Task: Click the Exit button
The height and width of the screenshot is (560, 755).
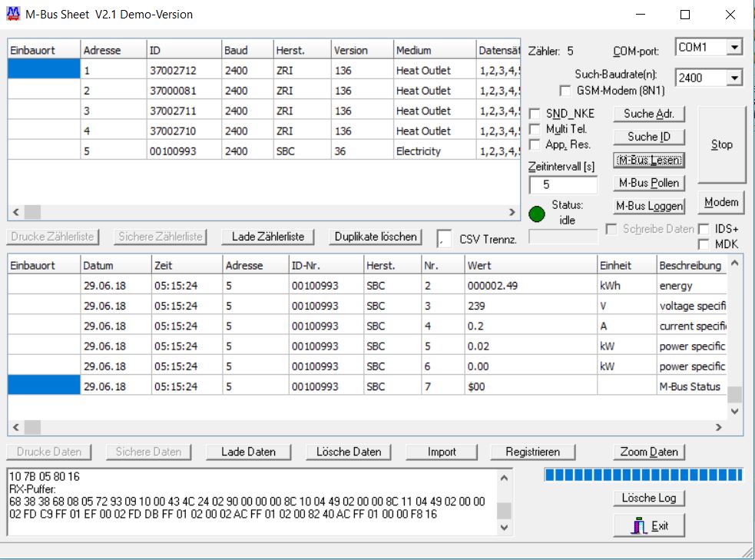Action: [x=648, y=525]
